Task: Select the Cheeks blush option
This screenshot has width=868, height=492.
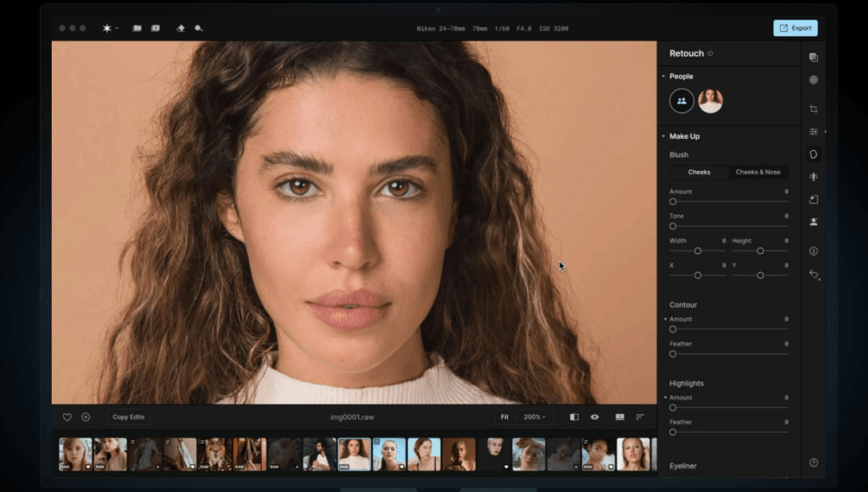Action: click(699, 172)
